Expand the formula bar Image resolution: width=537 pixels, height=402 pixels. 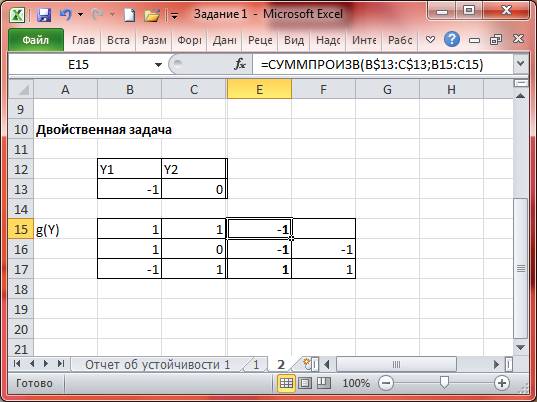[x=521, y=64]
